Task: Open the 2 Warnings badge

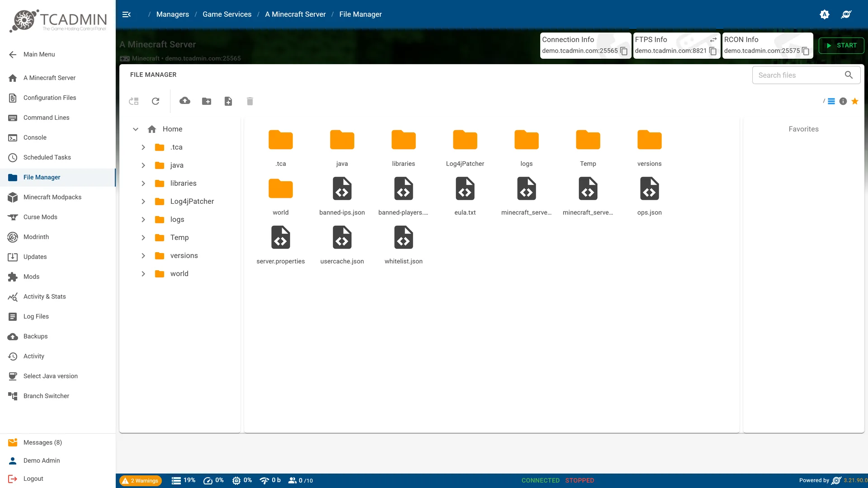Action: click(x=141, y=481)
